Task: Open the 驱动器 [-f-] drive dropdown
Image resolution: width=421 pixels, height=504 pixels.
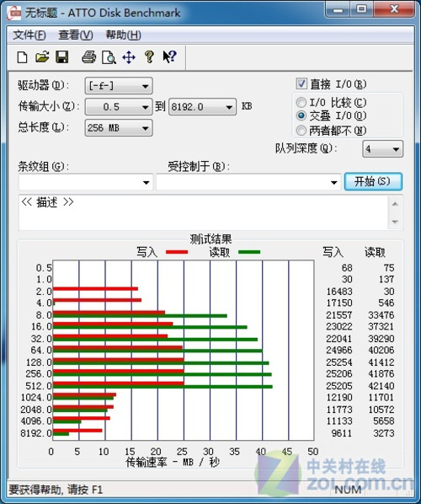Action: (x=119, y=86)
